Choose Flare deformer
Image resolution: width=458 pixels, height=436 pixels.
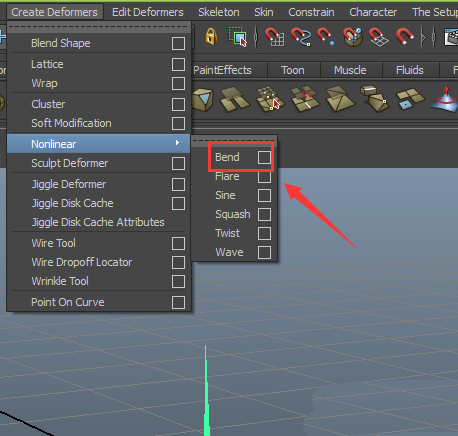pos(227,176)
